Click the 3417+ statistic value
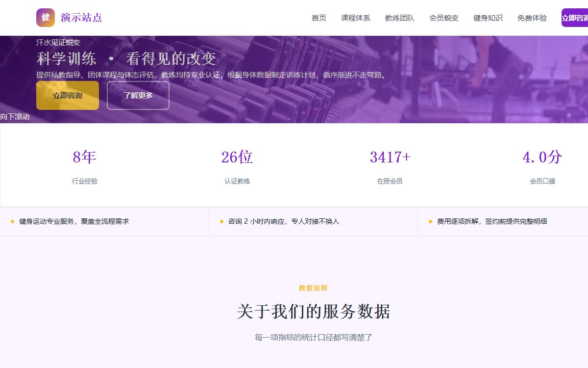This screenshot has height=368, width=588. (x=390, y=158)
